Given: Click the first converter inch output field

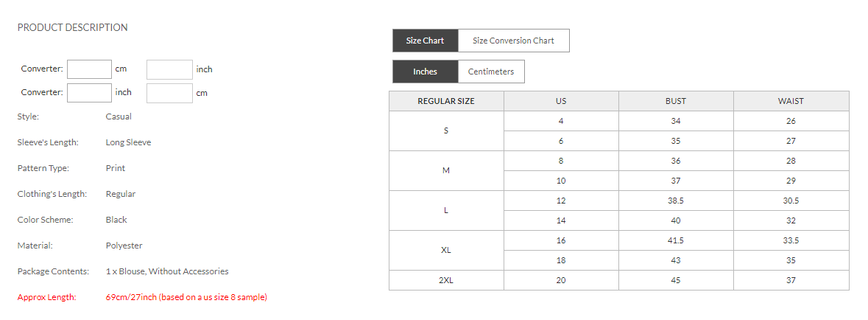Looking at the screenshot, I should (x=169, y=69).
